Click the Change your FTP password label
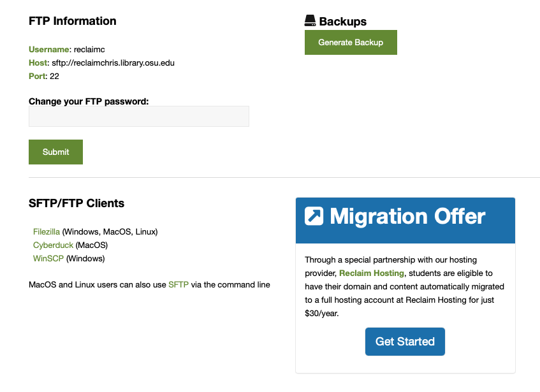 coord(89,101)
